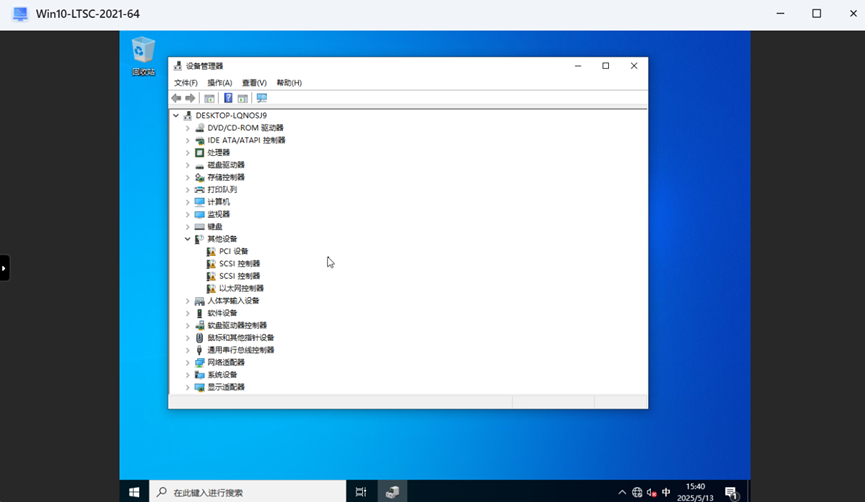The image size is (865, 502).
Task: Open Help via the blue question mark icon
Action: [x=228, y=98]
